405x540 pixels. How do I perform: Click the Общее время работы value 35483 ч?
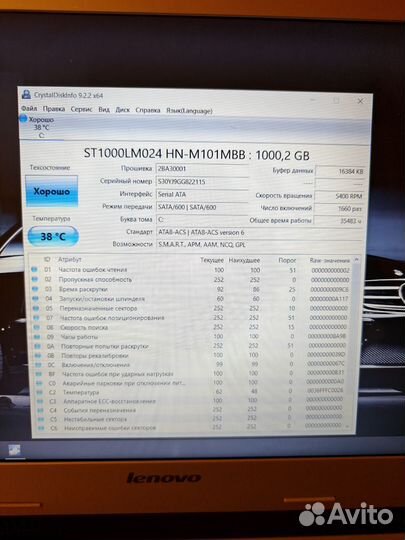click(x=338, y=221)
